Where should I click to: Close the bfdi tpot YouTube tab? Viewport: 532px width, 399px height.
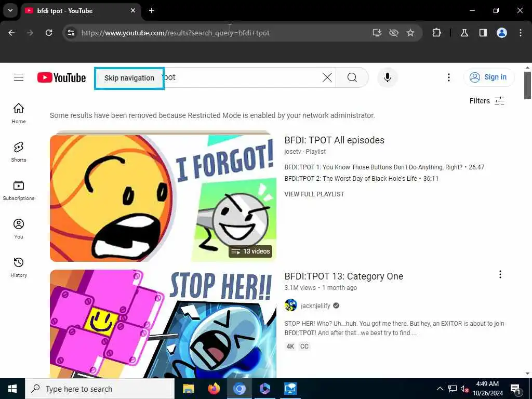[x=133, y=10]
